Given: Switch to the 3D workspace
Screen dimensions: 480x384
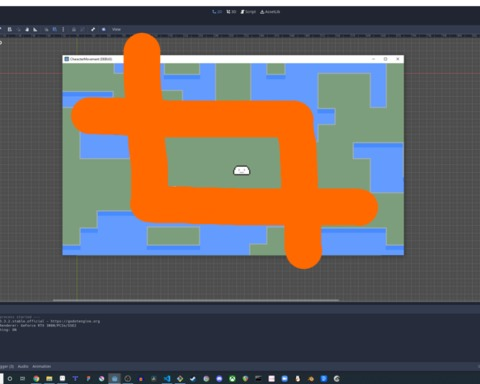Looking at the screenshot, I should coord(231,12).
